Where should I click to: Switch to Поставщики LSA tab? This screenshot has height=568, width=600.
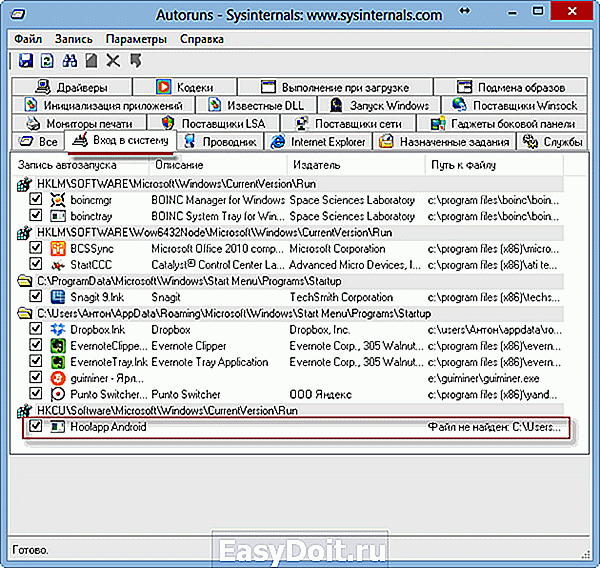[214, 124]
